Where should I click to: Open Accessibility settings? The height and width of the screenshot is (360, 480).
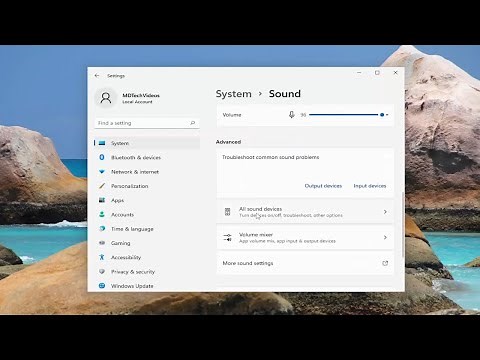tap(147, 257)
